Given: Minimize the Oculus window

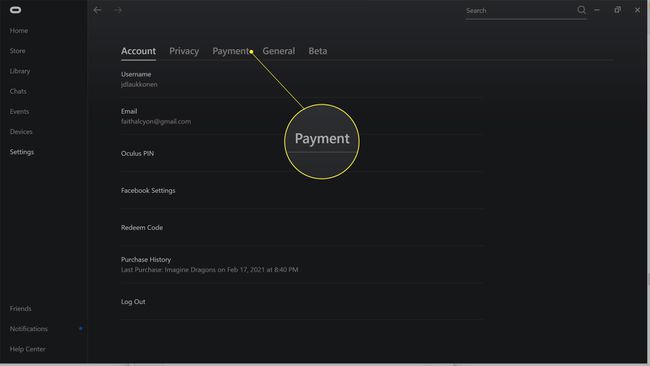Looking at the screenshot, I should coord(597,10).
